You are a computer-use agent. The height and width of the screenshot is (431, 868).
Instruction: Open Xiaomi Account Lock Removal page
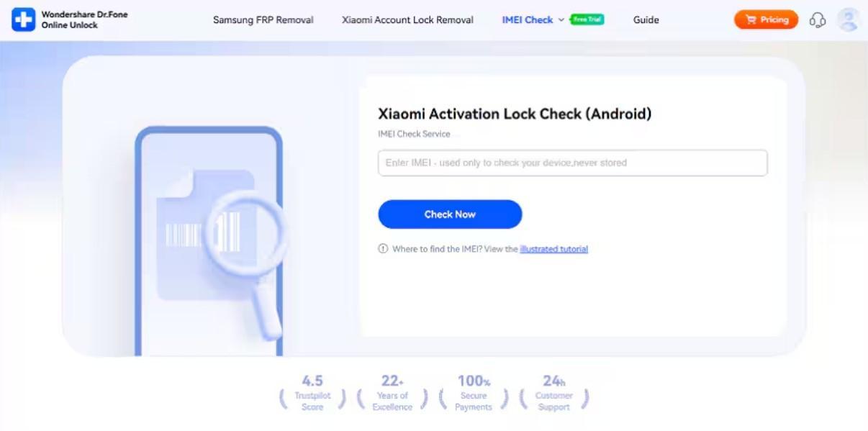[407, 20]
